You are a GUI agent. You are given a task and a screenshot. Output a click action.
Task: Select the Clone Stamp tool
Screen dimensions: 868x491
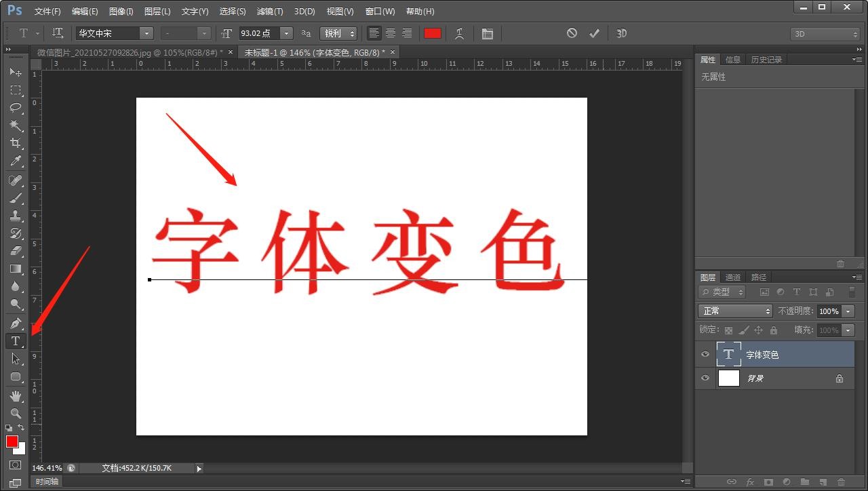point(15,216)
